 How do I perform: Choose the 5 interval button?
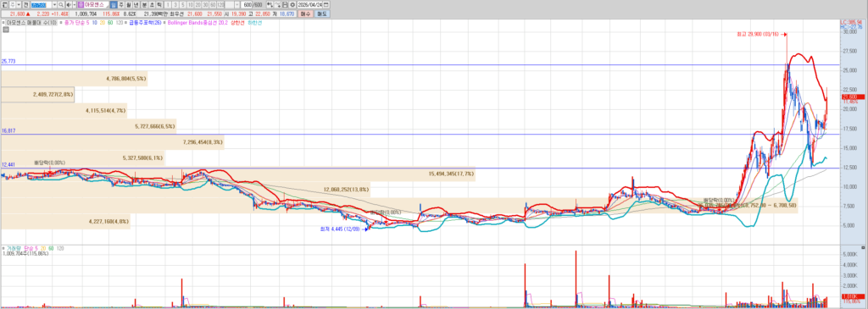183,4
